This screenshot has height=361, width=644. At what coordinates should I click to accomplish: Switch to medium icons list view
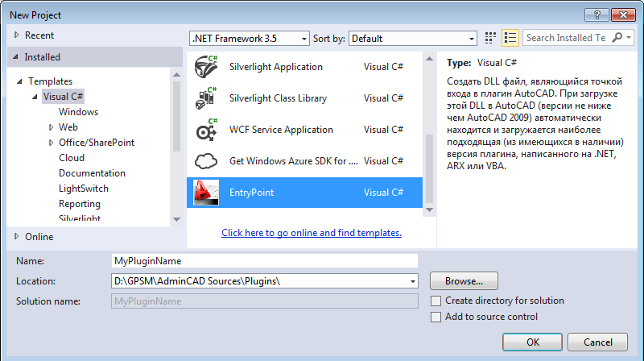pos(510,38)
